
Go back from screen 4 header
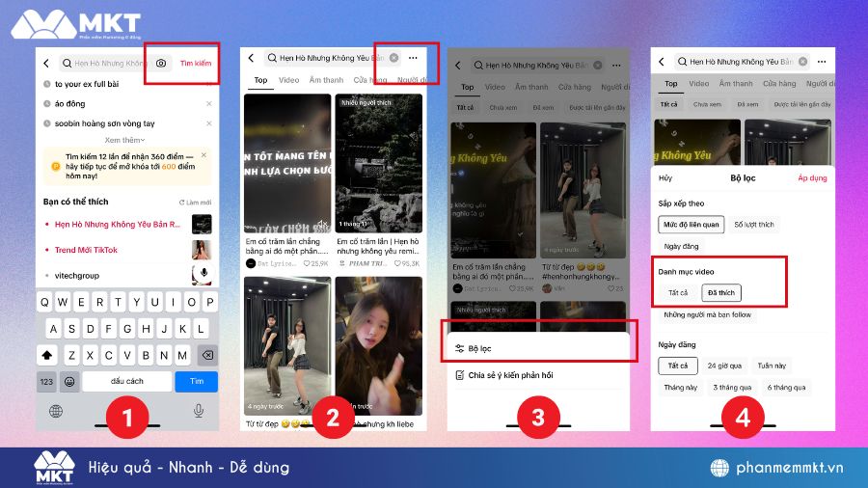662,62
